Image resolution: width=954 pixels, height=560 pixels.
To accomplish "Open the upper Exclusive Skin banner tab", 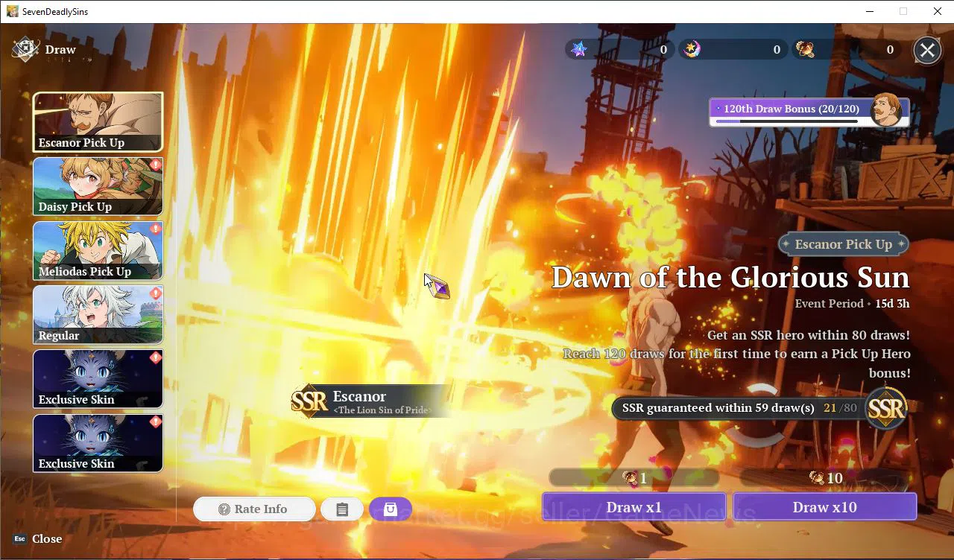I will 98,379.
